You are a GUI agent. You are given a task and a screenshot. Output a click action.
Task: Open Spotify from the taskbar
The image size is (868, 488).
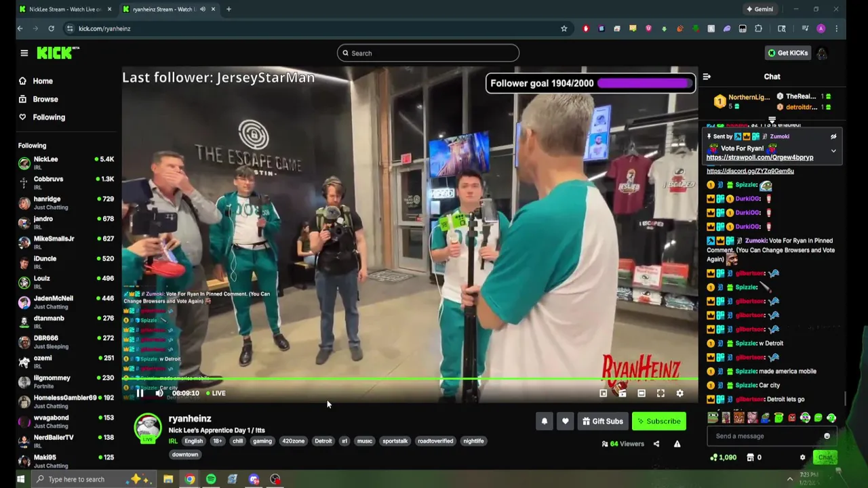(x=211, y=479)
